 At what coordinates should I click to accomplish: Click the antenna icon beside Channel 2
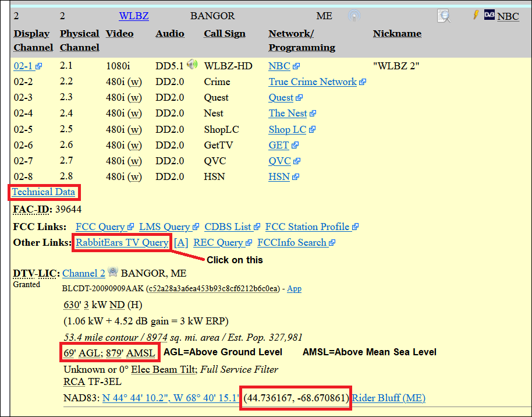tap(113, 271)
